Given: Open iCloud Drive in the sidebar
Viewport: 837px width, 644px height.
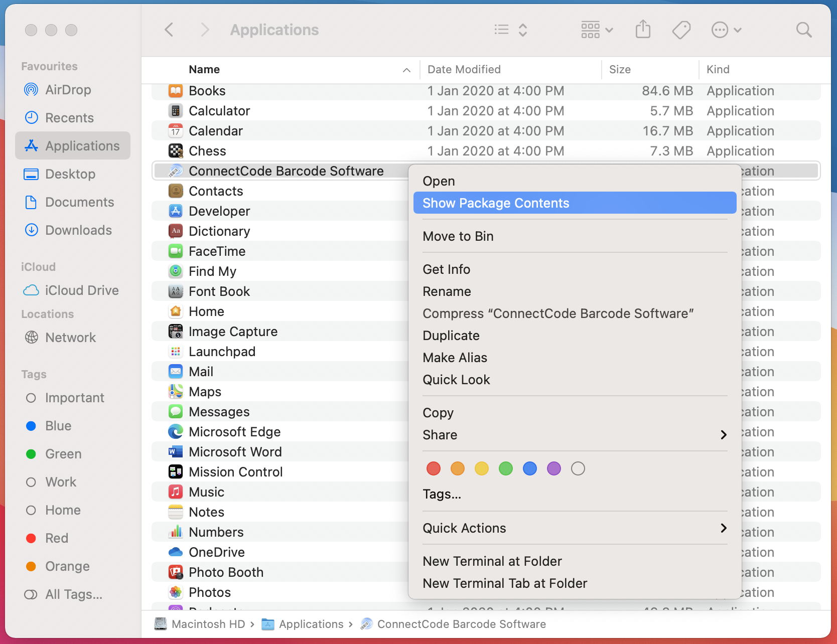Looking at the screenshot, I should [73, 290].
